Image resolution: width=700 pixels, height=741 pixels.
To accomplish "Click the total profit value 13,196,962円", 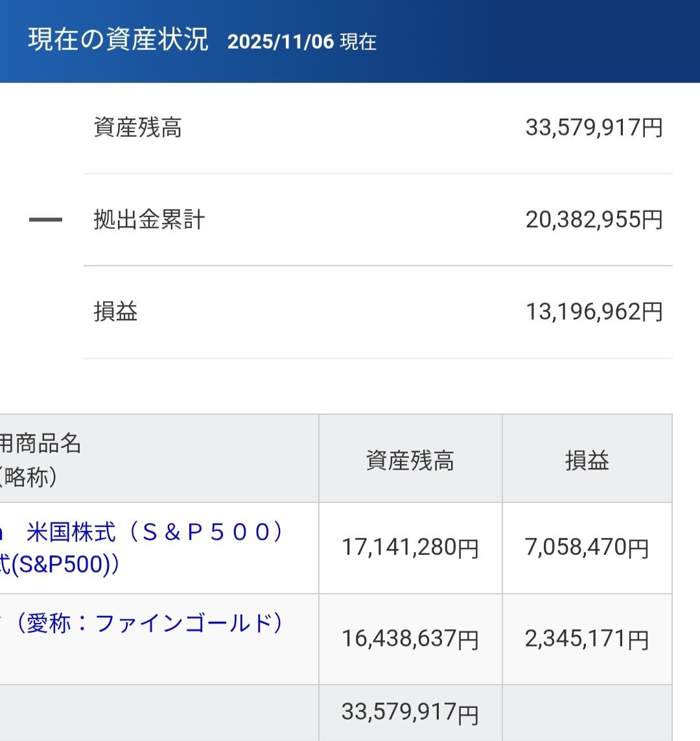I will tap(594, 312).
